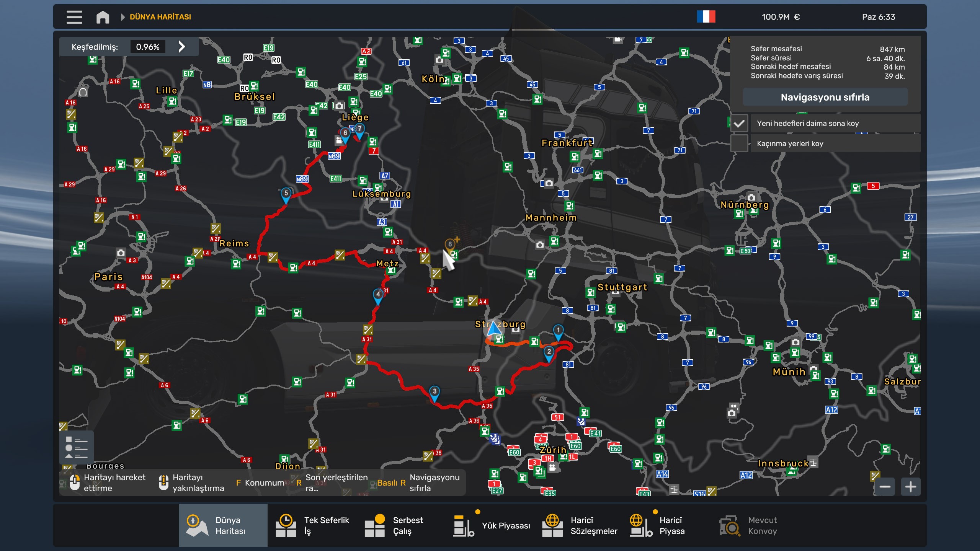Toggle Yeni hedefleri daima sona koy checkbox
980x551 pixels.
click(x=739, y=123)
